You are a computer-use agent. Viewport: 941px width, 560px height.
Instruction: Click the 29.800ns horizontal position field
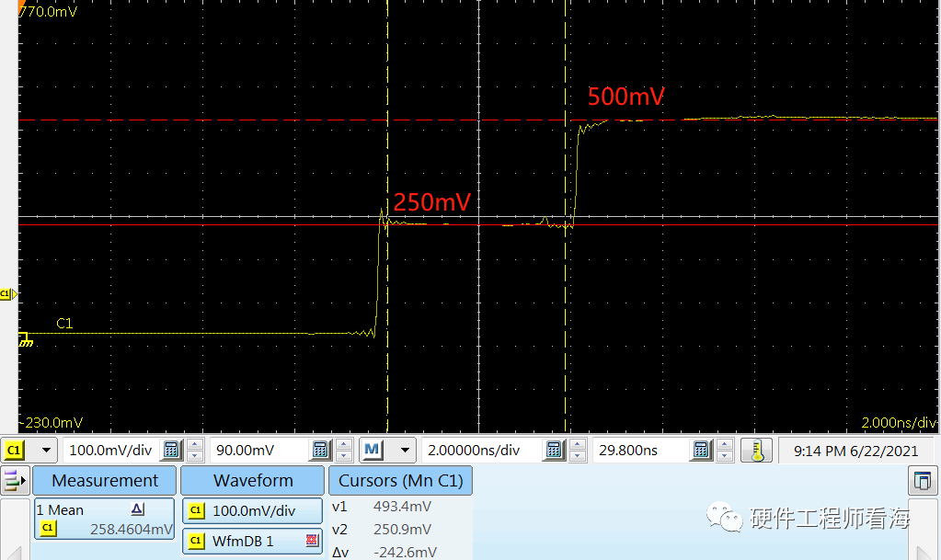(639, 451)
